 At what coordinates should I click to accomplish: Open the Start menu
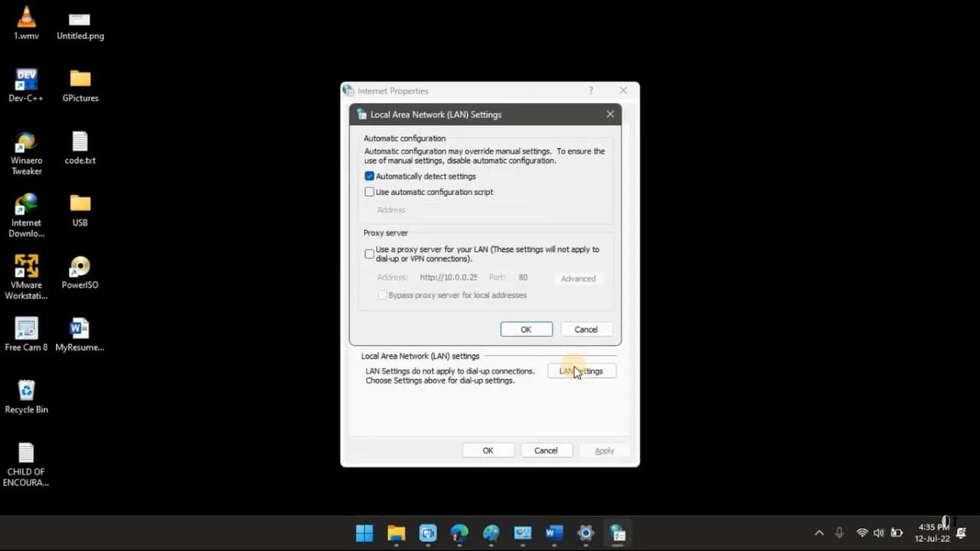point(364,533)
